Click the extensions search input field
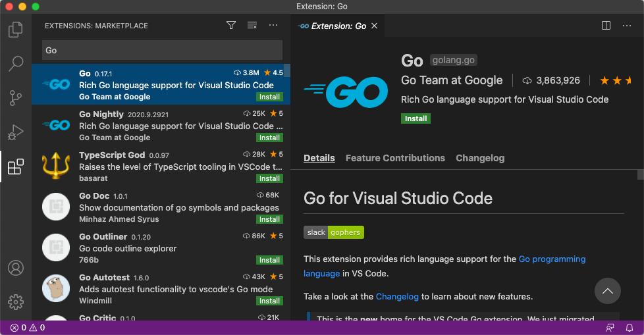The width and height of the screenshot is (644, 335). 162,50
